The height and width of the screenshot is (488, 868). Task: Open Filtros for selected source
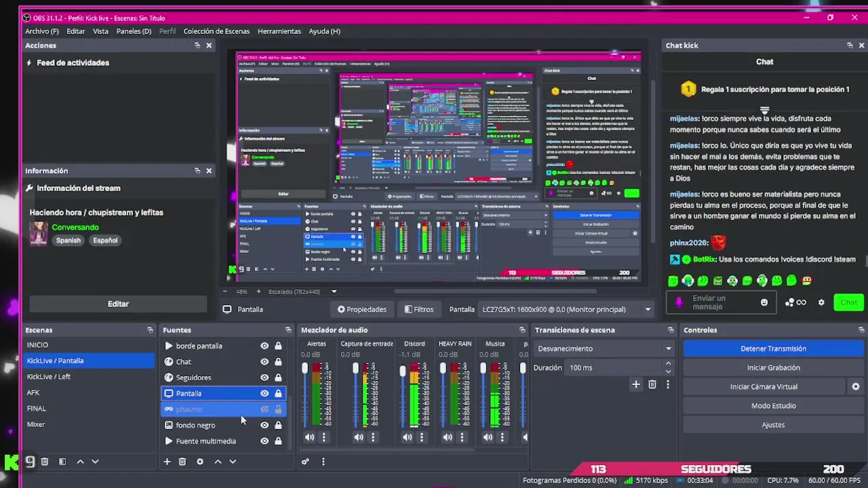pyautogui.click(x=419, y=309)
